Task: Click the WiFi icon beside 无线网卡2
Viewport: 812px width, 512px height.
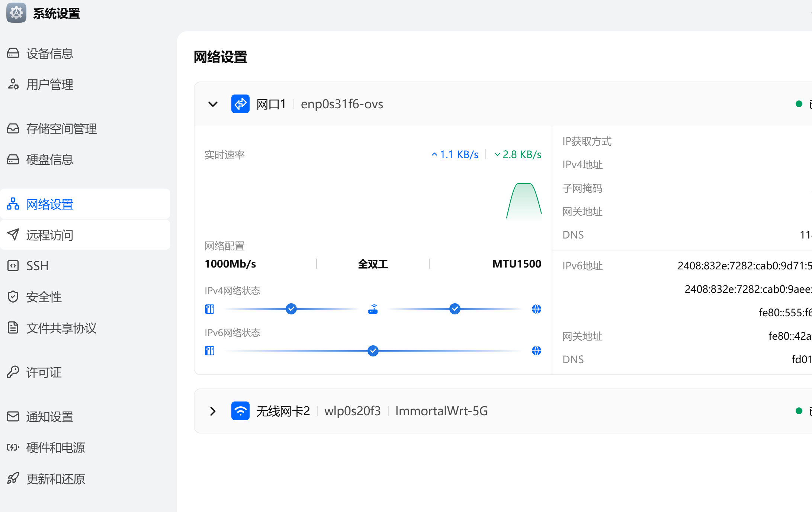Action: [x=240, y=411]
